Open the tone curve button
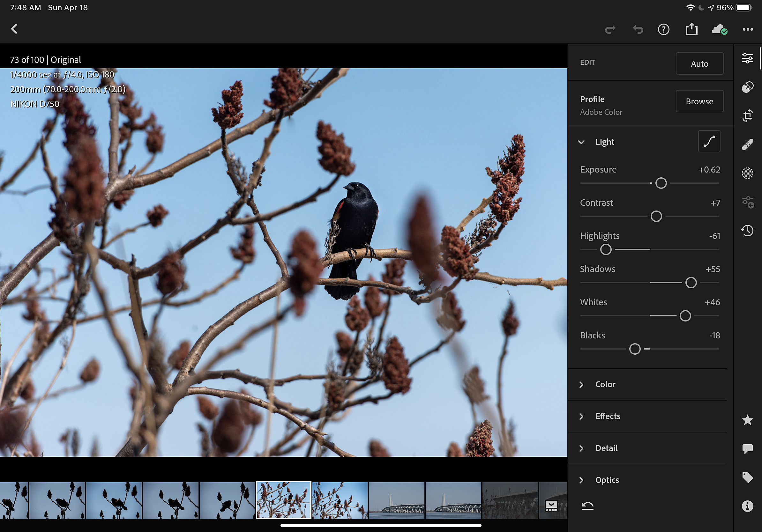762x532 pixels. click(x=709, y=142)
